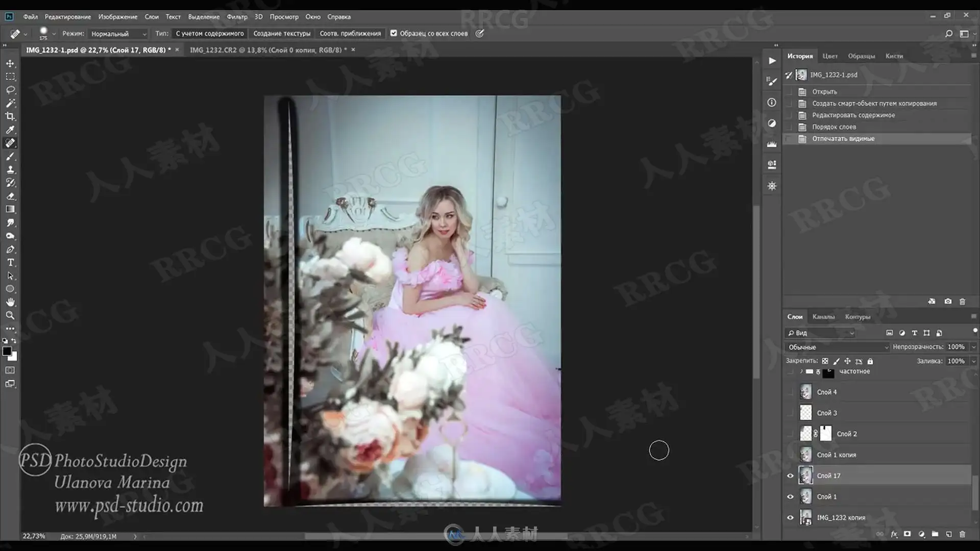Click the foreground color swatch
980x551 pixels.
[x=7, y=351]
